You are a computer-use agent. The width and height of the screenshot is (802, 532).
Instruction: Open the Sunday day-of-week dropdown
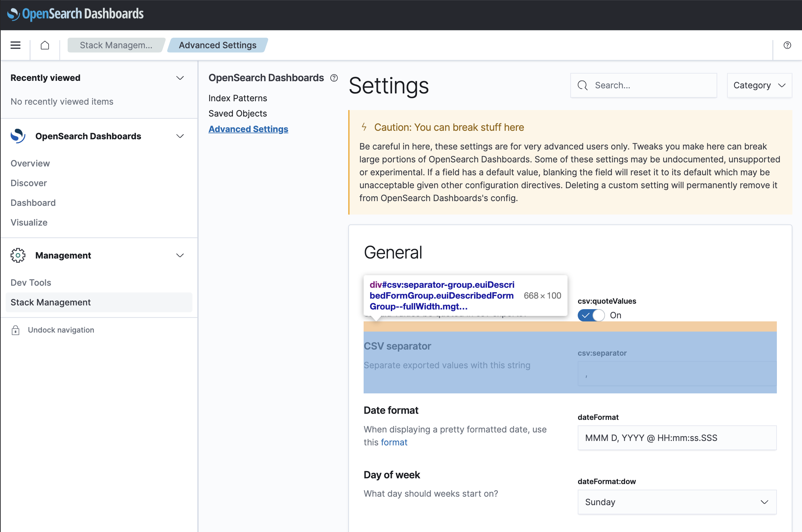click(677, 502)
